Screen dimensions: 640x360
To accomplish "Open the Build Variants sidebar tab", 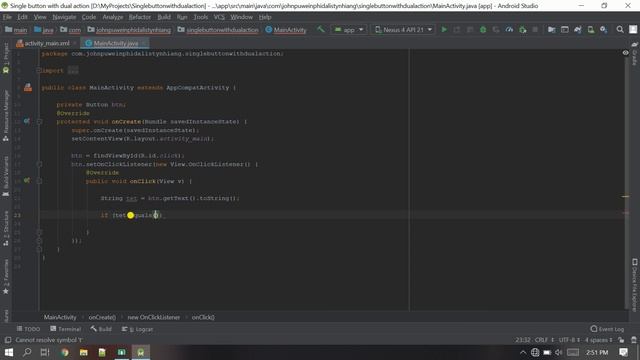I will point(6,176).
